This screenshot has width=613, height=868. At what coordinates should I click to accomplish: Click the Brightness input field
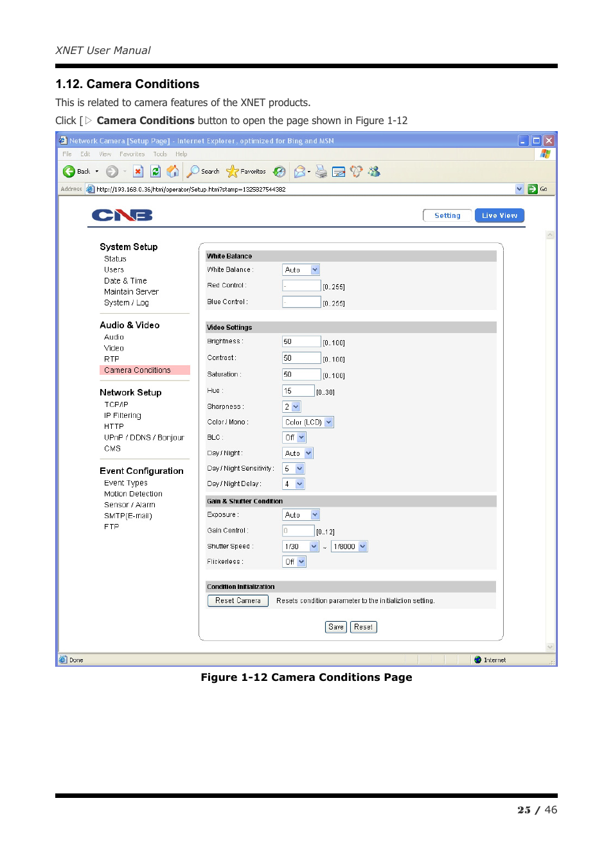tap(301, 341)
